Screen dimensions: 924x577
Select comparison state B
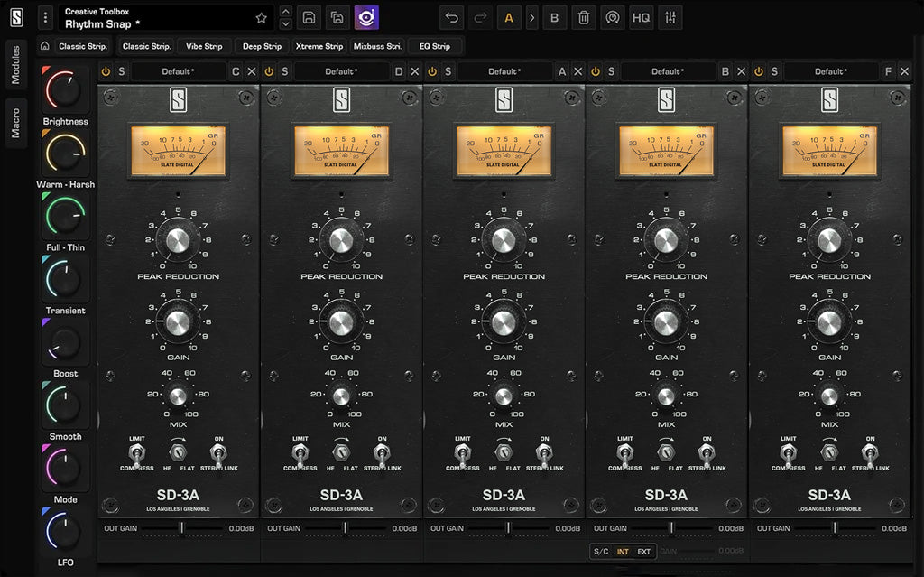(554, 18)
